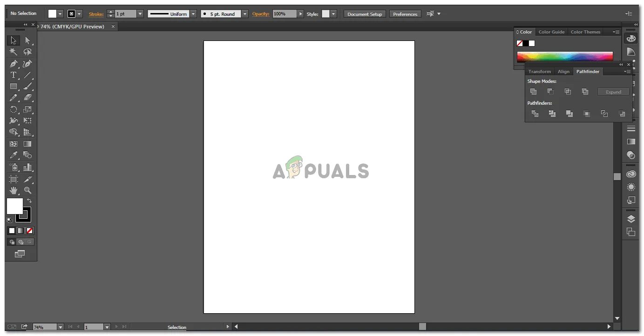Screen dimensions: 644x336
Task: Open the Uniform variable width profile dropdown
Action: [x=193, y=14]
